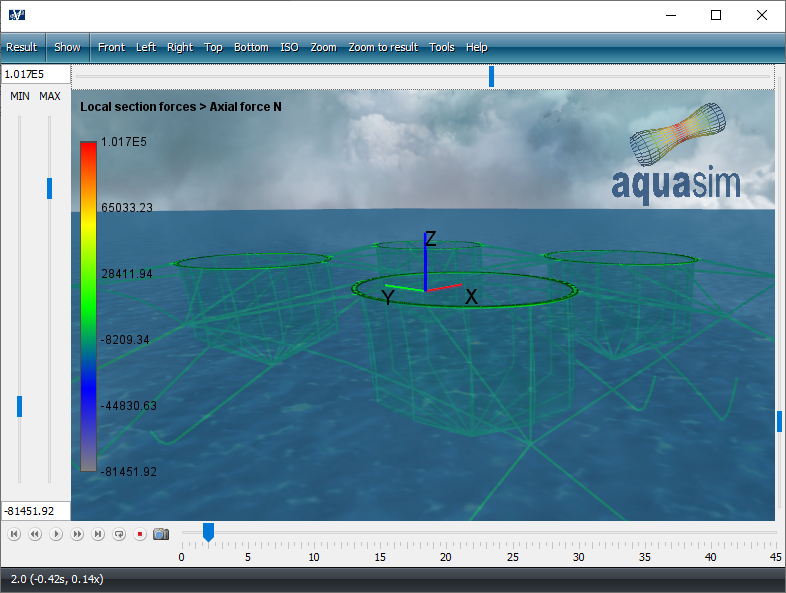This screenshot has width=786, height=593.
Task: Toggle loop playback button
Action: (x=119, y=534)
